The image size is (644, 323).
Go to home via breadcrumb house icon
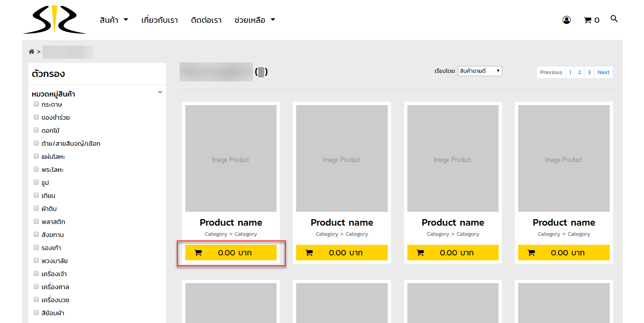click(x=31, y=52)
